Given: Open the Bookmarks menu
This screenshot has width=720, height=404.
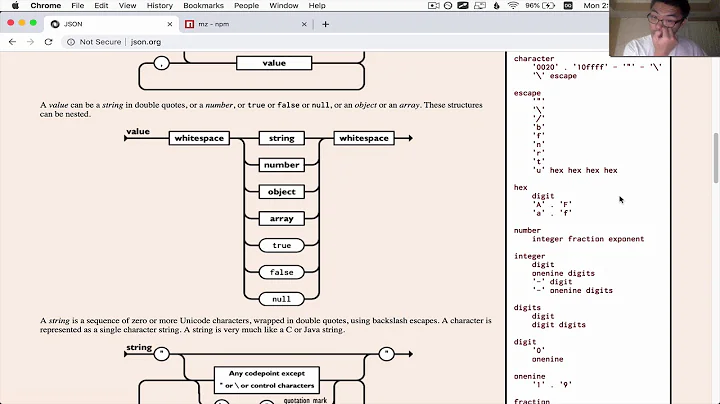Looking at the screenshot, I should click(203, 6).
